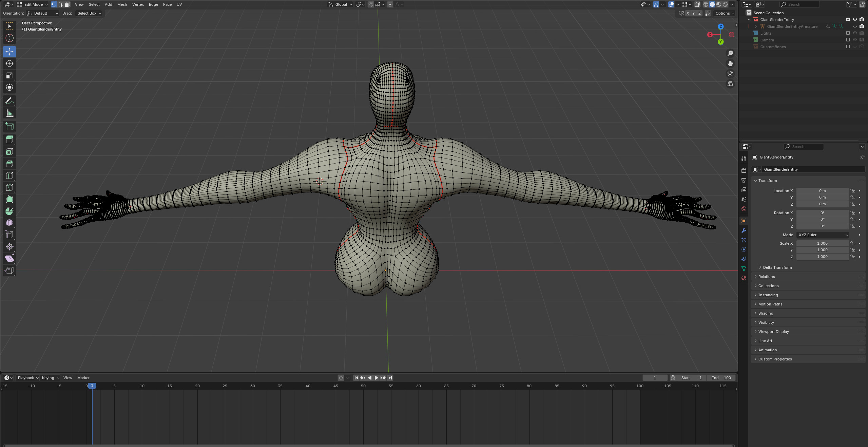Open the Keying popover in timeline
The height and width of the screenshot is (447, 868).
coord(50,378)
